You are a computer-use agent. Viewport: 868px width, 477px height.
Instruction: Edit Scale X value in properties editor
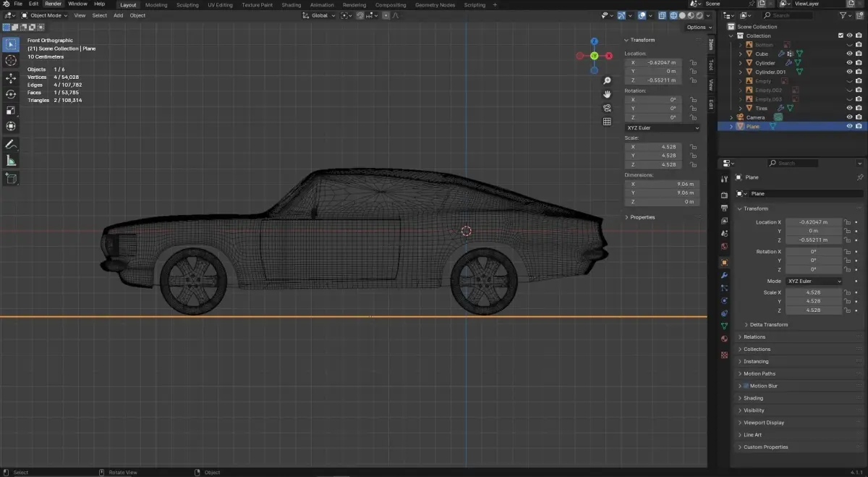pos(814,292)
